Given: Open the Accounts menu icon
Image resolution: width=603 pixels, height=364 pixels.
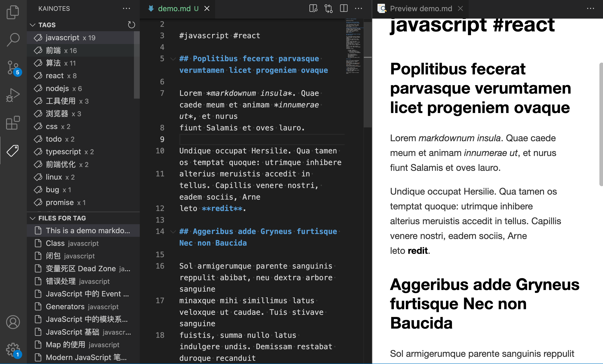Looking at the screenshot, I should [x=13, y=322].
